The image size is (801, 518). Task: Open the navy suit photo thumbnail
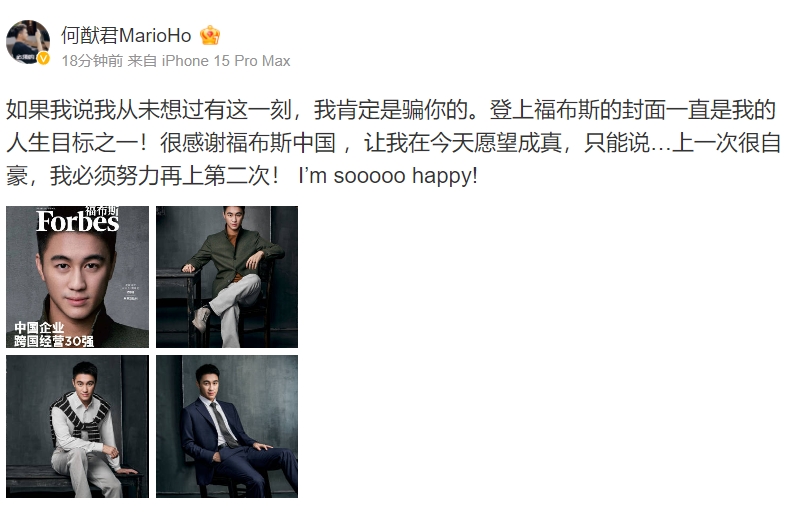pyautogui.click(x=227, y=427)
